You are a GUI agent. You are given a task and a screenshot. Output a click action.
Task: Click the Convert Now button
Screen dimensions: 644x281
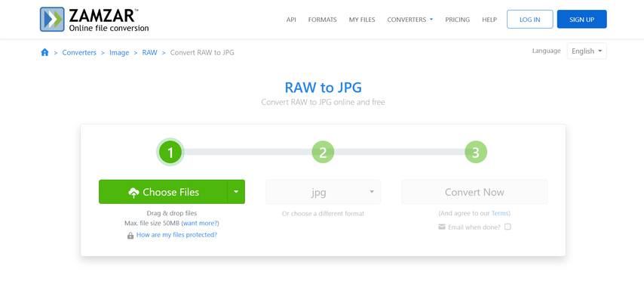pos(474,192)
